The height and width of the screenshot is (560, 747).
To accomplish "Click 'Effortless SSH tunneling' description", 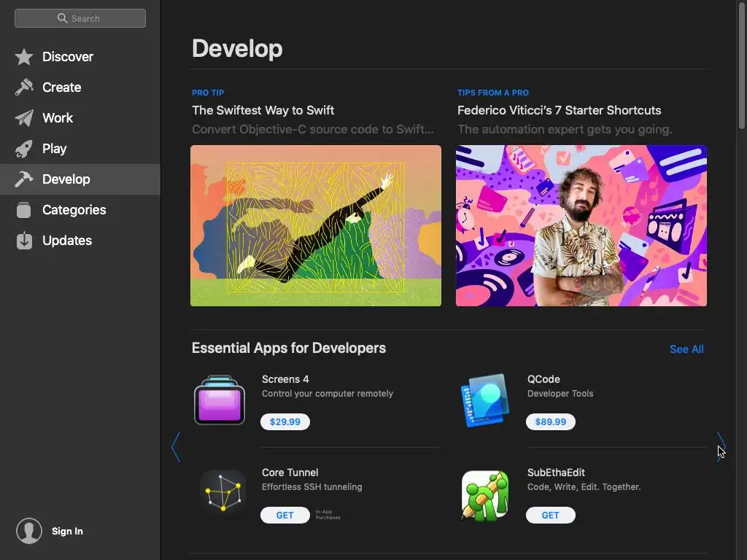I will point(312,486).
